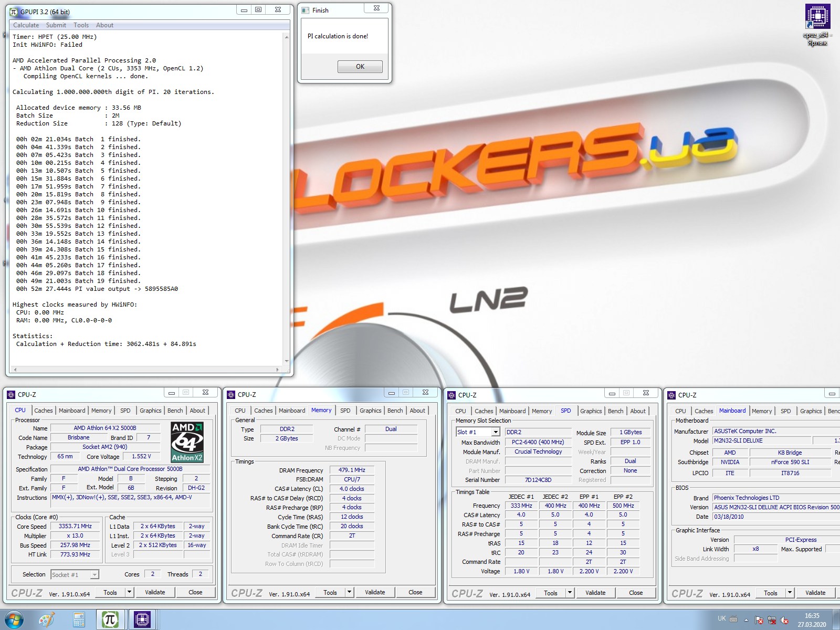Click the AMD Athlon X2 64 logo
This screenshot has width=840, height=630.
(x=187, y=442)
